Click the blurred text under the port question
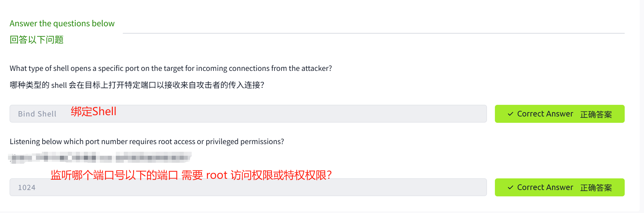Image resolution: width=644 pixels, height=213 pixels. coord(100,157)
